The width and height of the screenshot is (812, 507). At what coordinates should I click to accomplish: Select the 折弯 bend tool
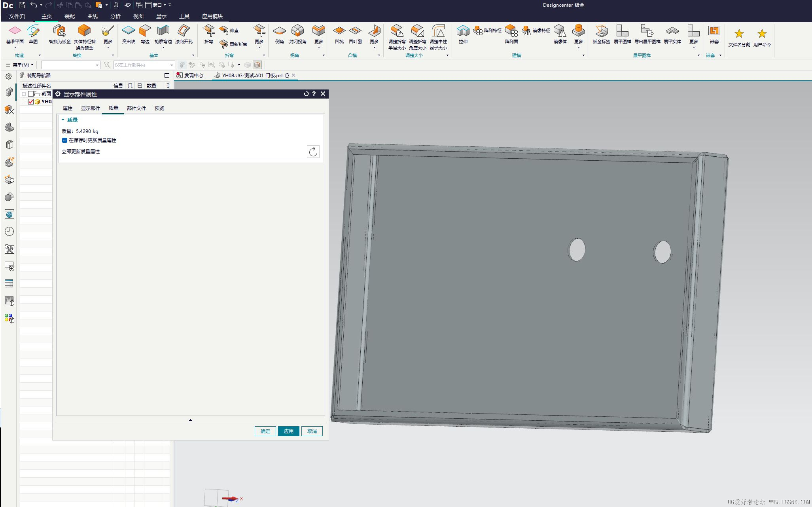click(209, 34)
